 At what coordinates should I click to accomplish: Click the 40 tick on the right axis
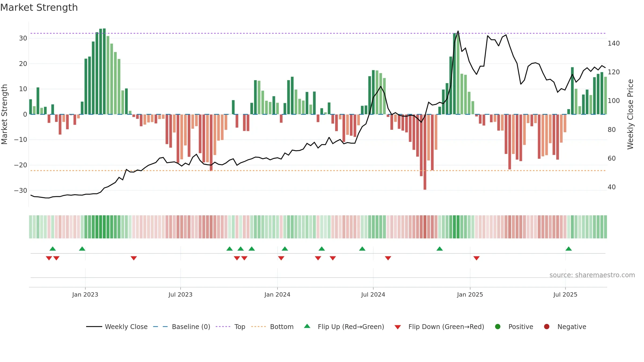[612, 187]
